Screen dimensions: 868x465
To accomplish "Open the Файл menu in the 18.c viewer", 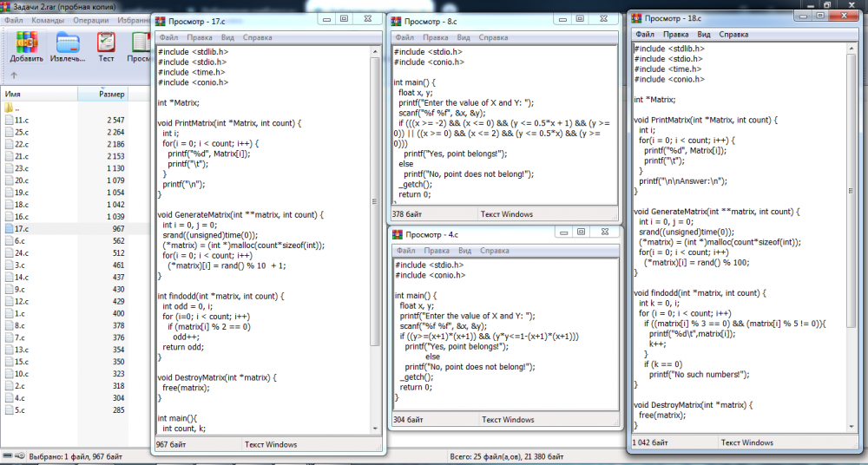I will point(645,35).
